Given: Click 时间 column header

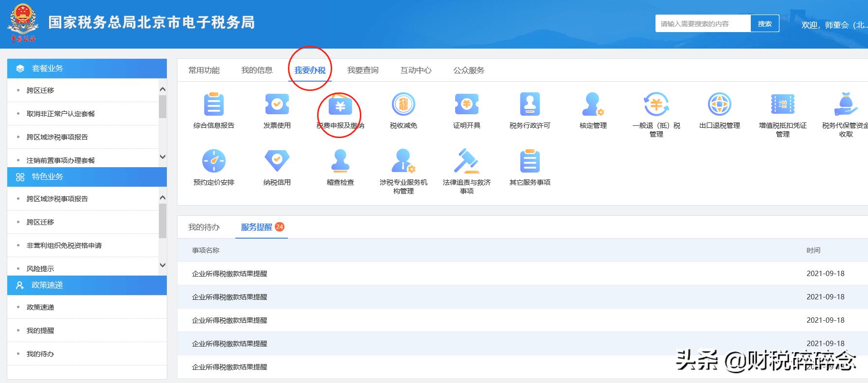Looking at the screenshot, I should pos(814,250).
